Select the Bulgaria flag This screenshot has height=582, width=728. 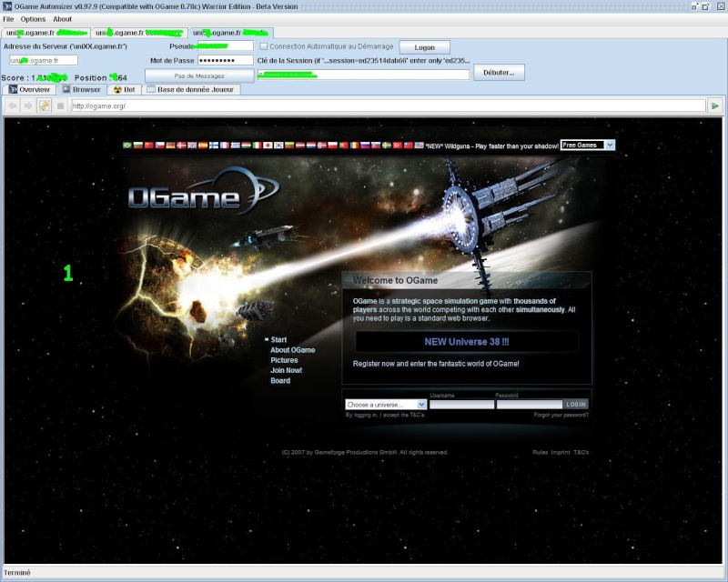[138, 145]
